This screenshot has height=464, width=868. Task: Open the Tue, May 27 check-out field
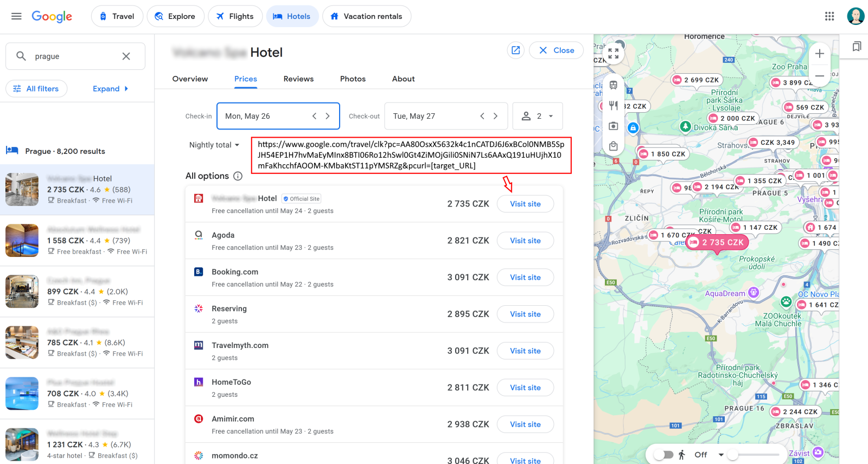pos(446,116)
